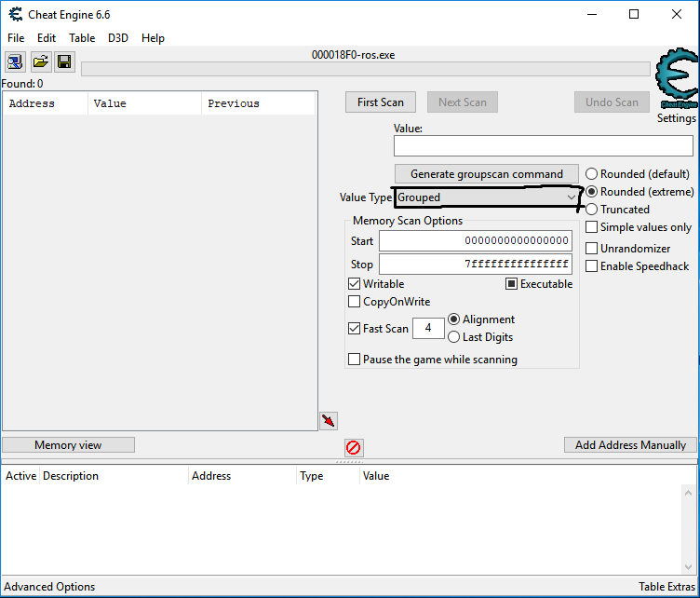
Task: Open Memory view
Action: pos(68,445)
